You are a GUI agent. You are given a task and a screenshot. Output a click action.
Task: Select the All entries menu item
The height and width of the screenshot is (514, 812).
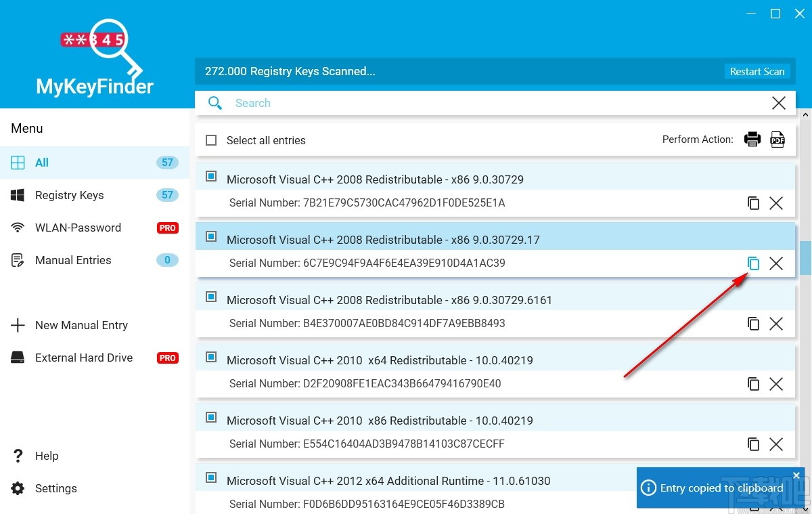(x=41, y=163)
